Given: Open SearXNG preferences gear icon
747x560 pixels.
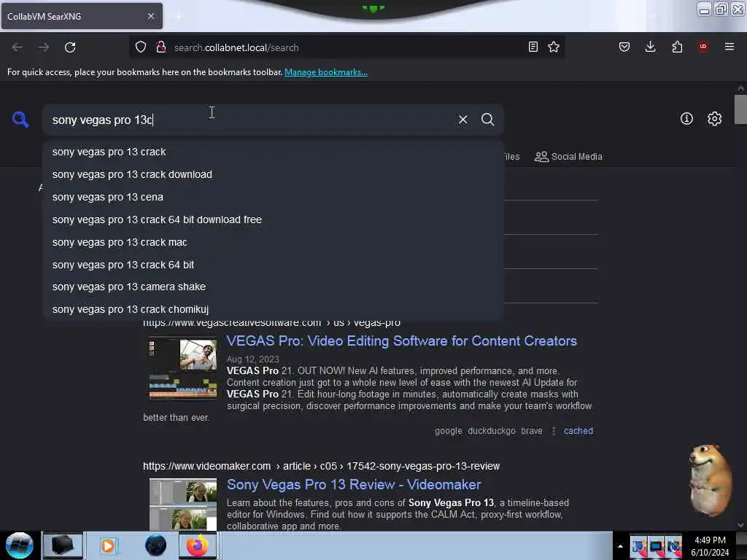Looking at the screenshot, I should click(x=714, y=119).
